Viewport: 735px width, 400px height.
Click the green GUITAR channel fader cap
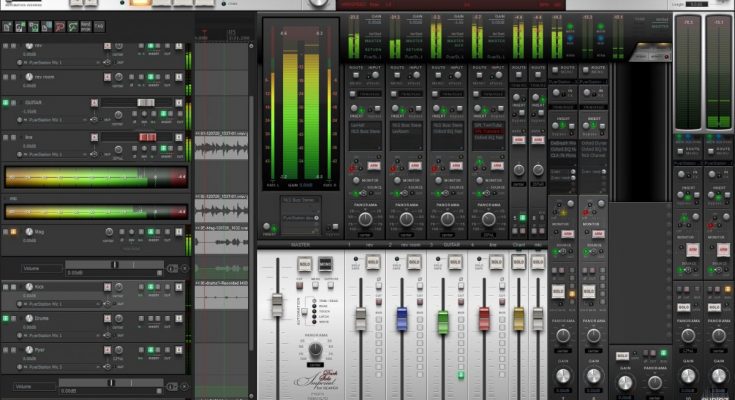[x=443, y=319]
